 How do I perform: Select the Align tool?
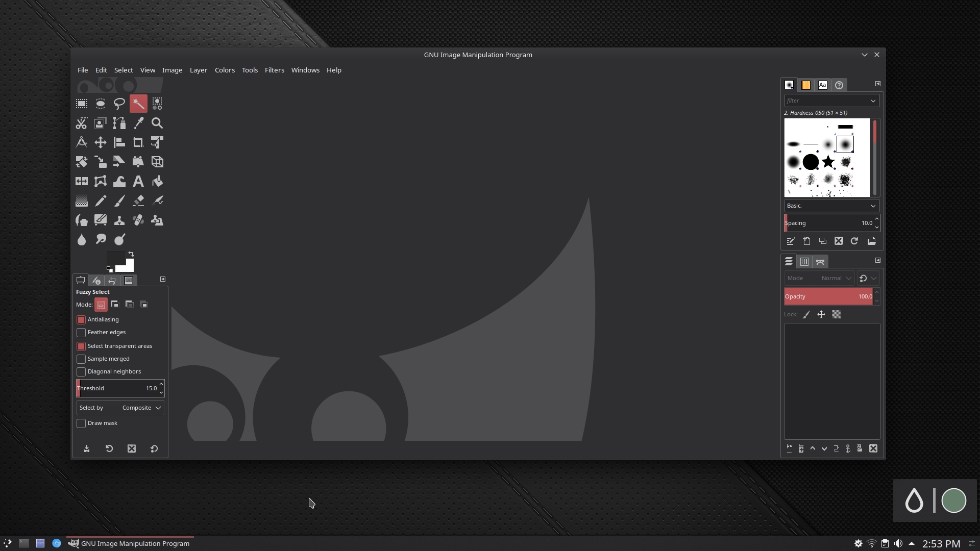119,142
